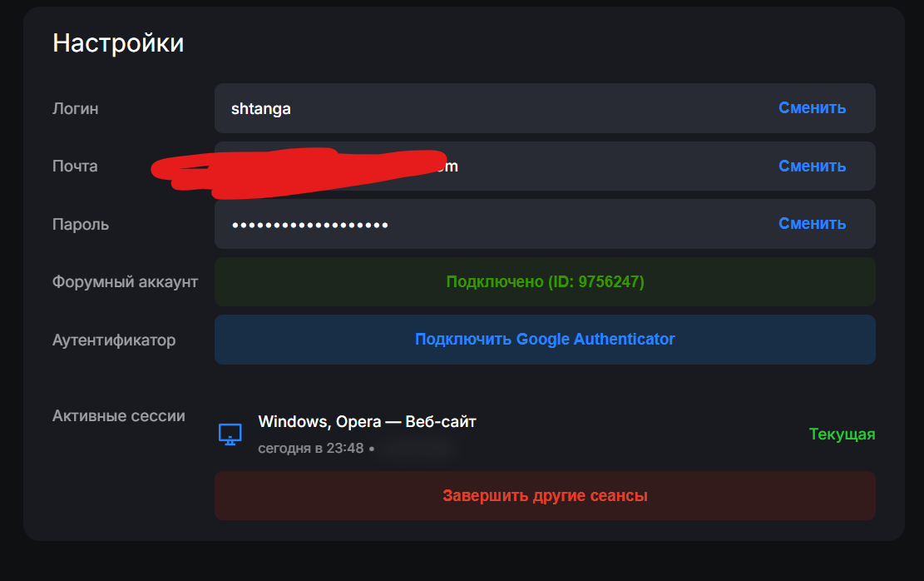Click Сменить in the Пароль row
The width and height of the screenshot is (924, 581).
coord(812,224)
